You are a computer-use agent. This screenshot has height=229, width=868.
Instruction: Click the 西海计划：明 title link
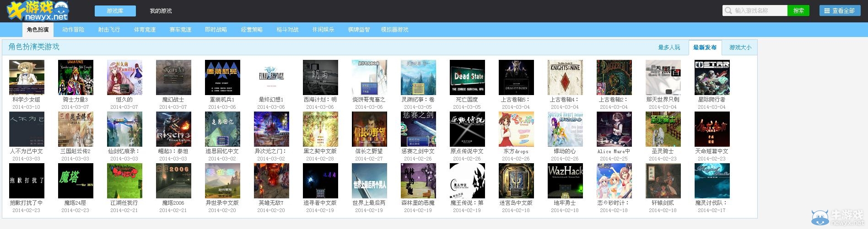coord(320,99)
